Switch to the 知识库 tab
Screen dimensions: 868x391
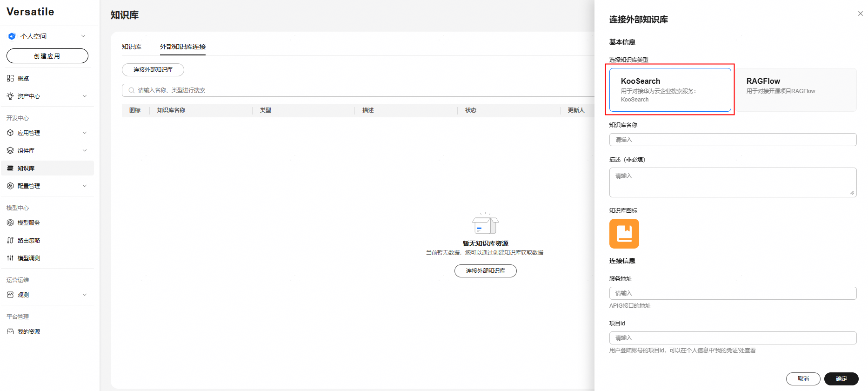click(x=132, y=47)
